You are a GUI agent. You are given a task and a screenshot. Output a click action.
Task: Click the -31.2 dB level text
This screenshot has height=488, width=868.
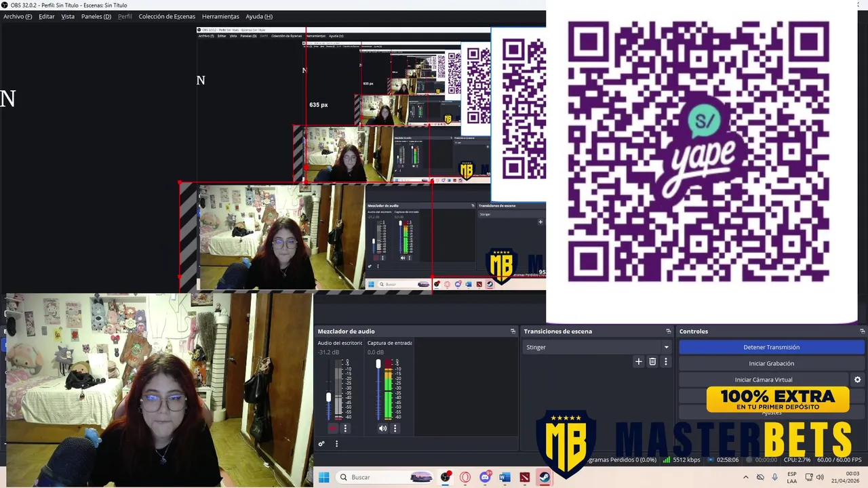point(328,352)
